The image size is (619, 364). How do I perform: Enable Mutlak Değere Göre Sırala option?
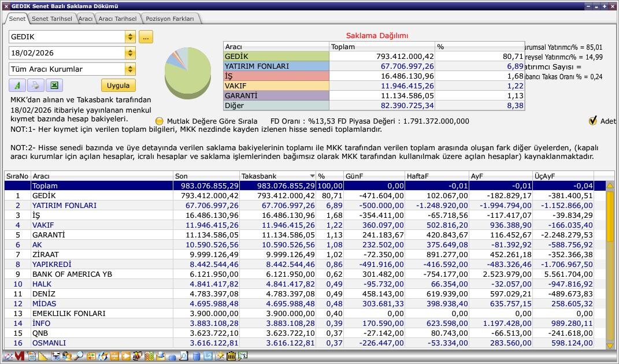(160, 121)
